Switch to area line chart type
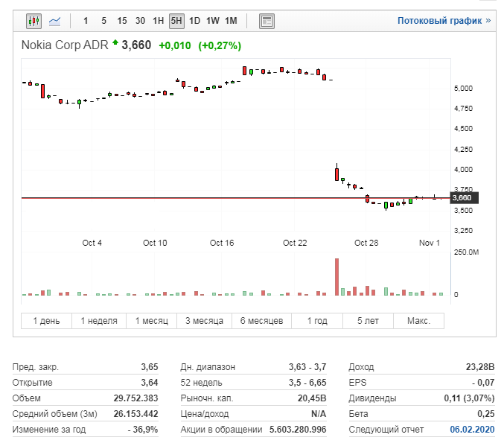The width and height of the screenshot is (504, 446). pos(54,22)
